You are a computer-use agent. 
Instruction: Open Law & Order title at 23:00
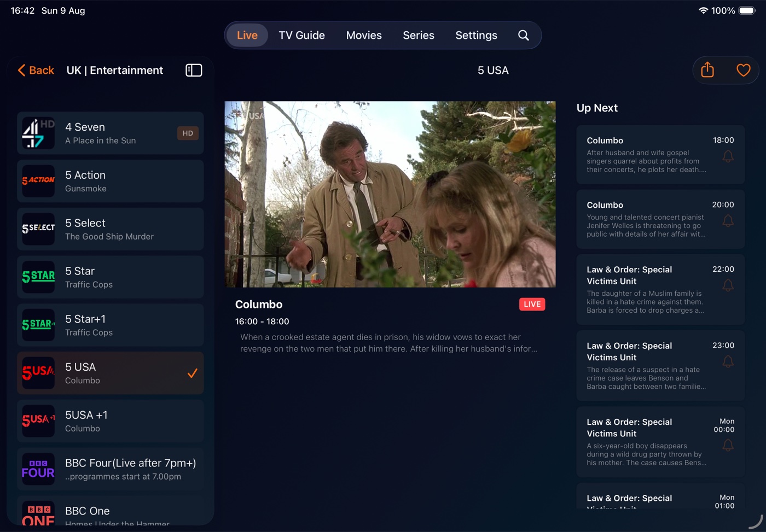tap(629, 352)
